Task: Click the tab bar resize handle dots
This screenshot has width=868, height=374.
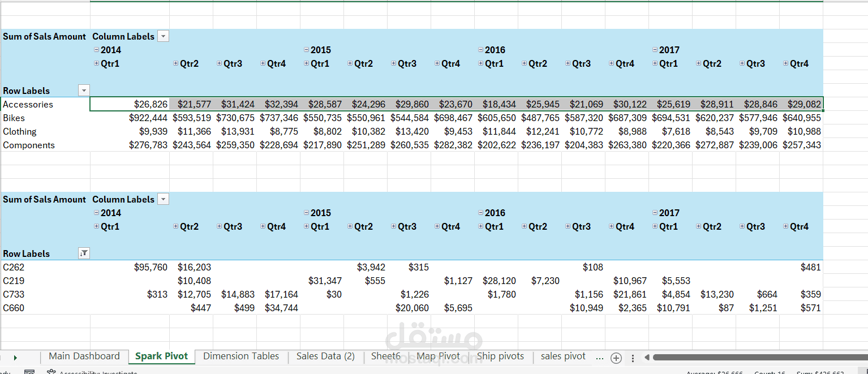Action: click(633, 358)
